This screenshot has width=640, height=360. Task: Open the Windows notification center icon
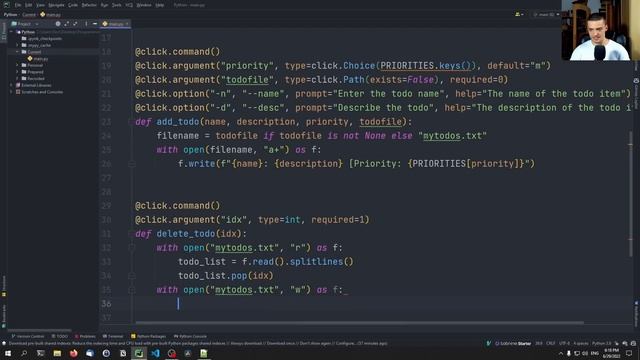pyautogui.click(x=629, y=353)
